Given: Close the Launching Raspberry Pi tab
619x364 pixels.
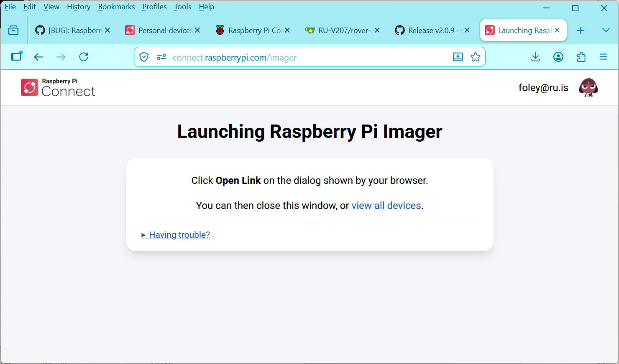Looking at the screenshot, I should 557,30.
